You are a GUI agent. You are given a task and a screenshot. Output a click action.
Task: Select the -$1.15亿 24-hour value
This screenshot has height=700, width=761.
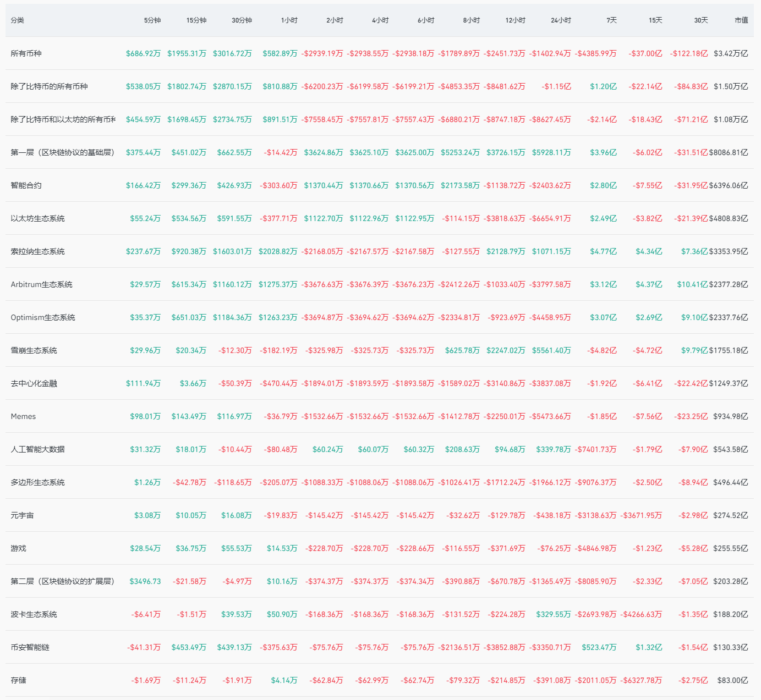[x=556, y=86]
